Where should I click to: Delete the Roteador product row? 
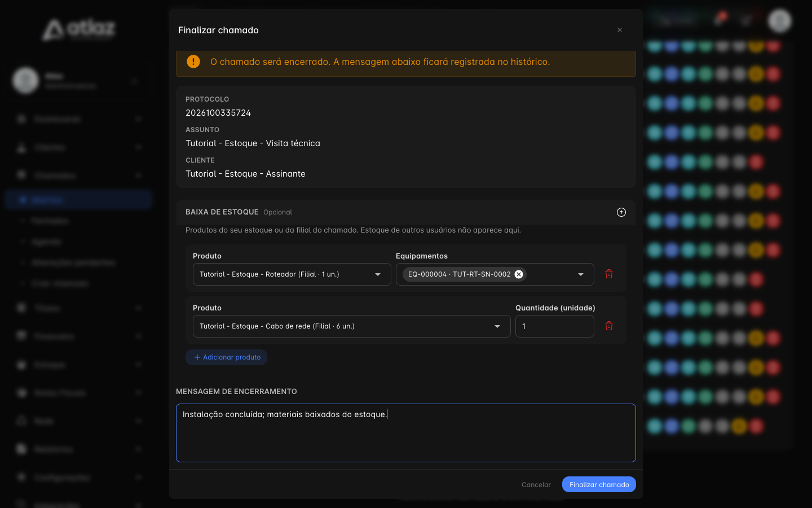[x=609, y=274]
